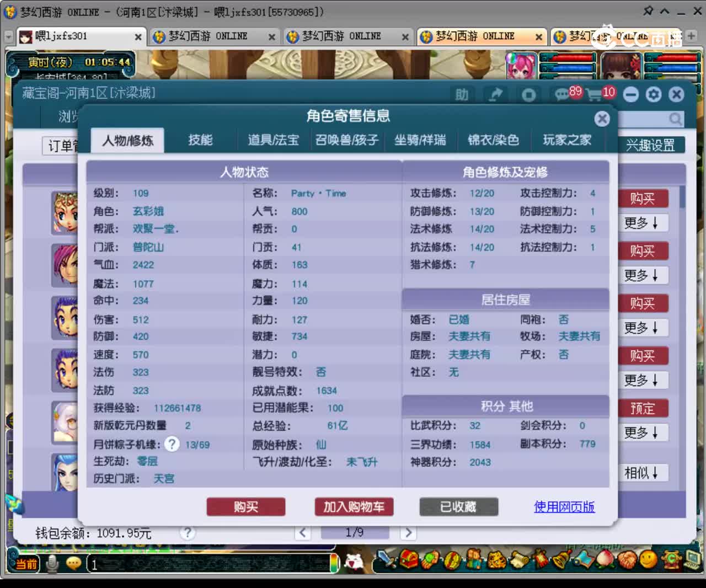Click the 玄彩娥 character role value

point(148,211)
